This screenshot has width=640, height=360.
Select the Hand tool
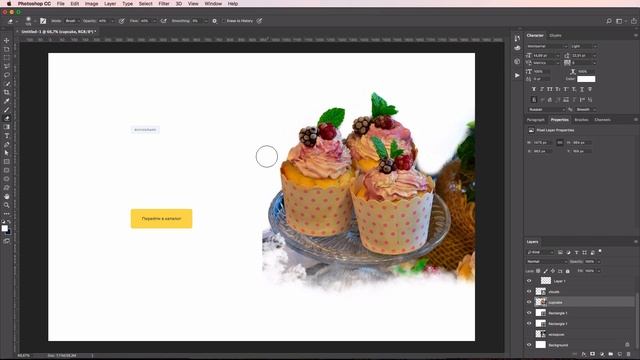[x=7, y=196]
